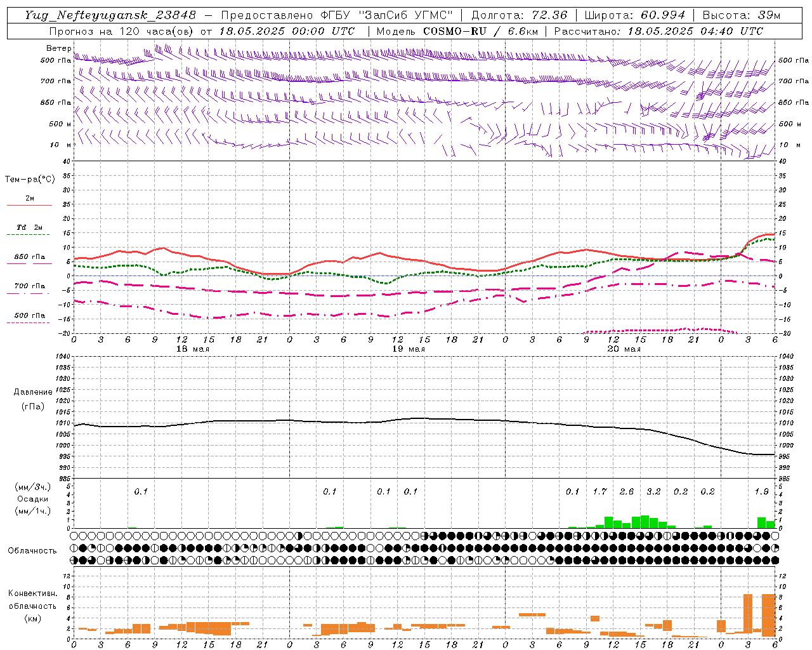Click the 850 гПа temperature legend label
The image size is (812, 650).
pos(30,257)
